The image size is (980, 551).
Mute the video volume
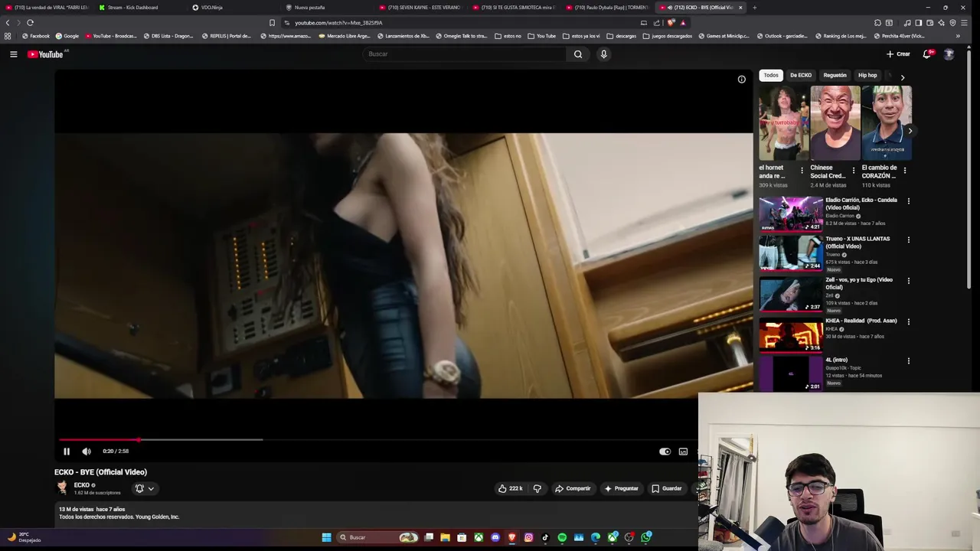pos(87,452)
